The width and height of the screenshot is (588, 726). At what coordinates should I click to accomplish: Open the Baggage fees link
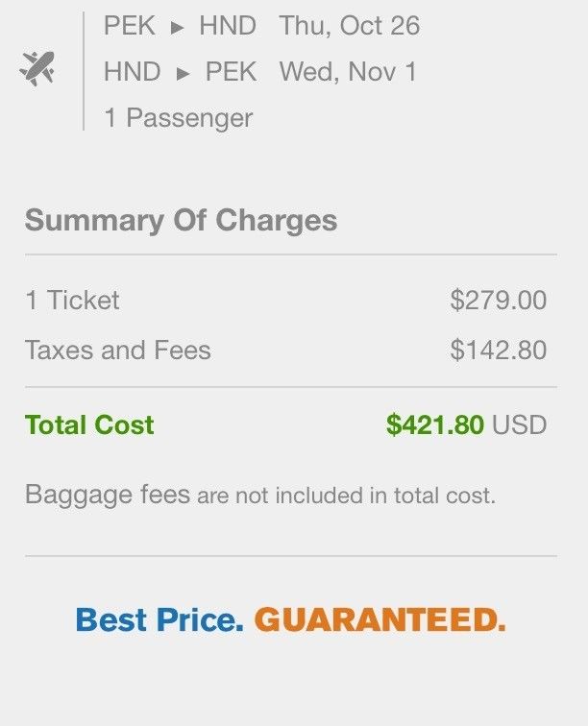[x=108, y=496]
